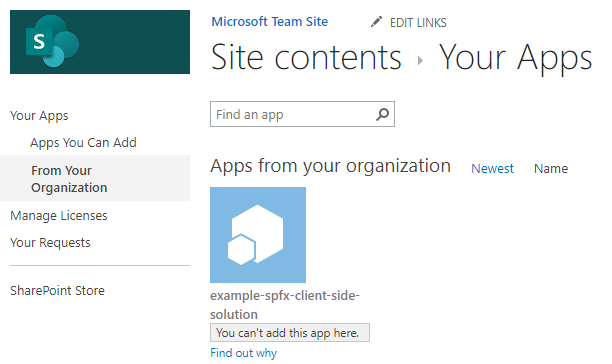Click the Site contents heading

(306, 57)
